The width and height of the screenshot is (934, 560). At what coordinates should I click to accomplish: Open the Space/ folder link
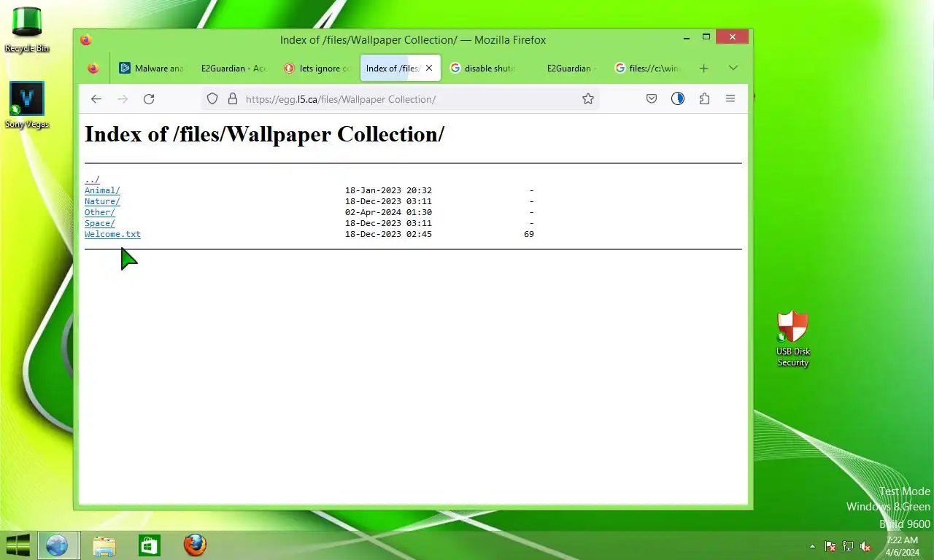100,223
